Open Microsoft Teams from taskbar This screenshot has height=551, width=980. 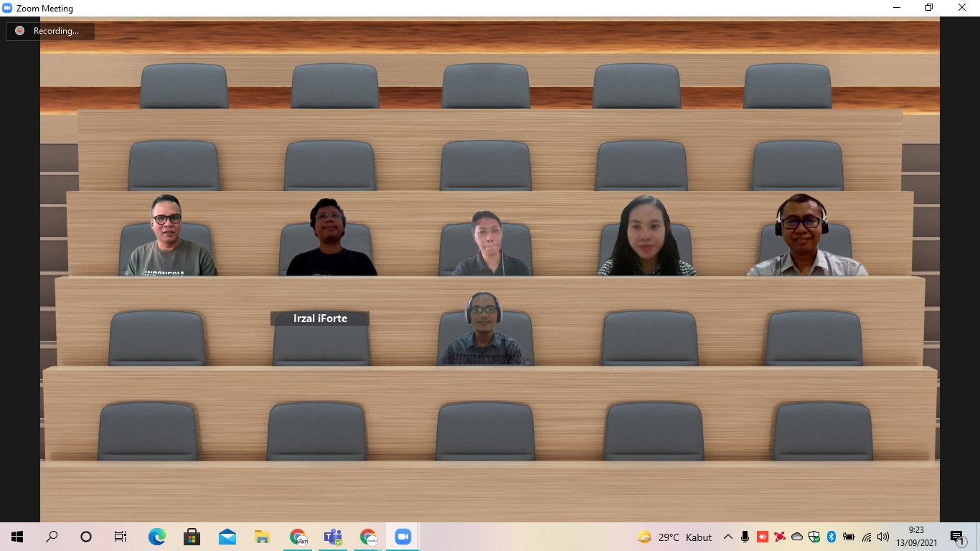(333, 537)
